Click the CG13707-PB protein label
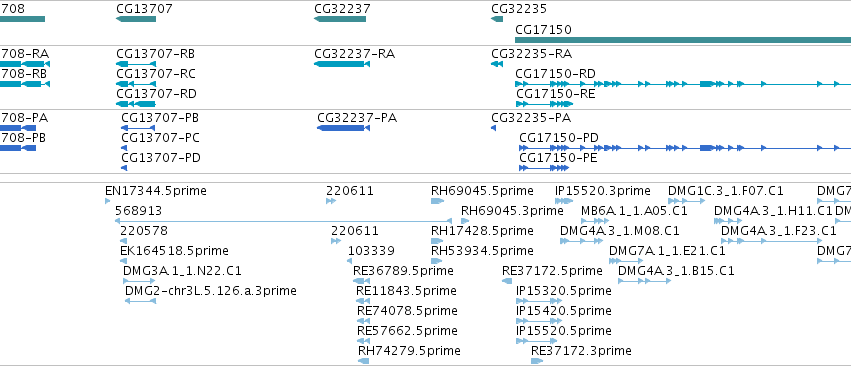This screenshot has height=366, width=851. coord(160,118)
